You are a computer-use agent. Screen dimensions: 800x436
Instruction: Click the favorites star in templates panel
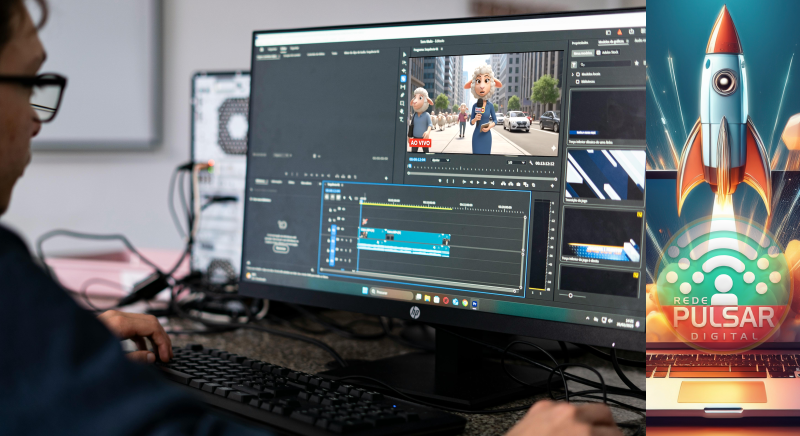click(x=636, y=63)
